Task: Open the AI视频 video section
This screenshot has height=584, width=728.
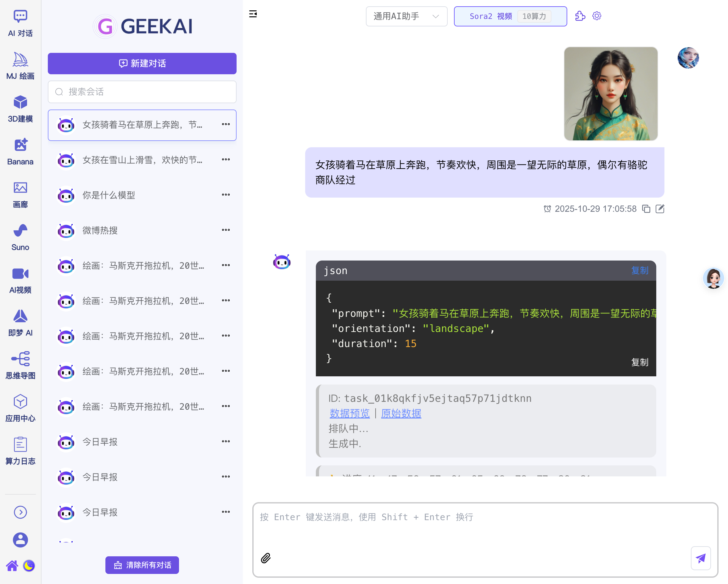Action: click(20, 280)
